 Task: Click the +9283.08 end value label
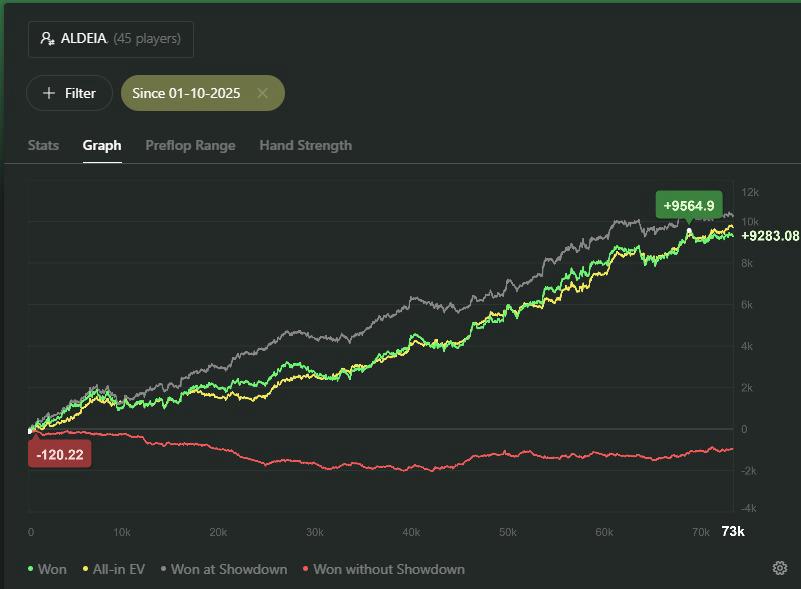pyautogui.click(x=770, y=236)
